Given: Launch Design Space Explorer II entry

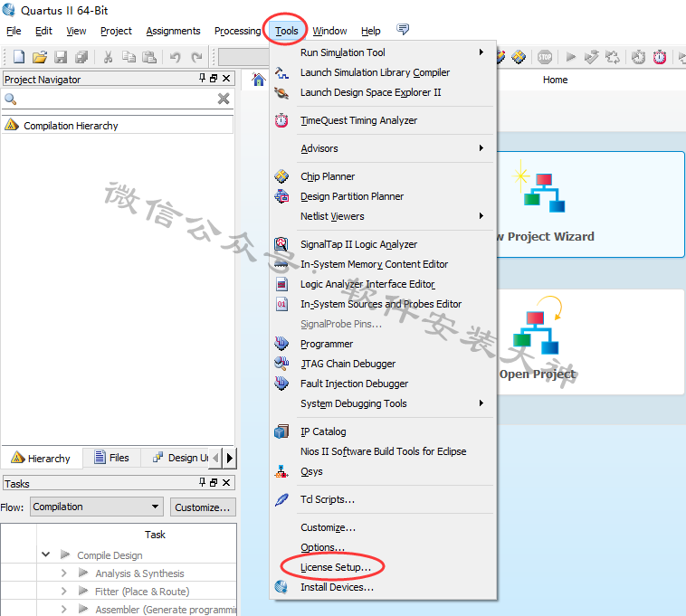Looking at the screenshot, I should [383, 92].
